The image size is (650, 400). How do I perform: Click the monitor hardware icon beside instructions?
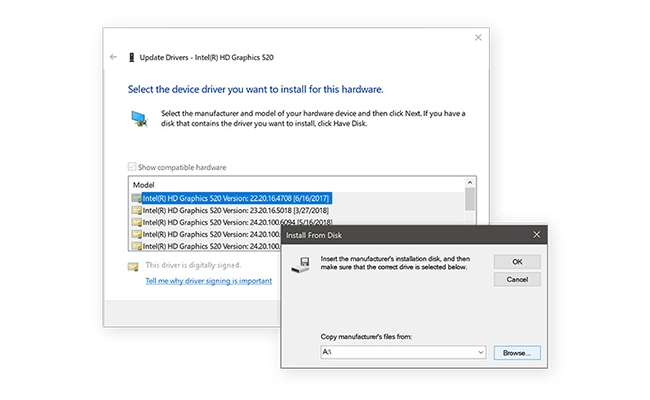click(x=139, y=119)
